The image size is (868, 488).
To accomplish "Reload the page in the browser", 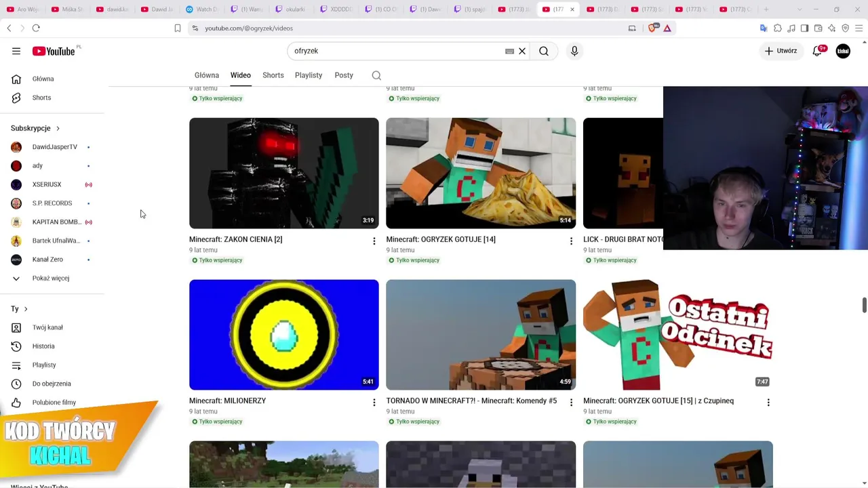I will coord(36,28).
